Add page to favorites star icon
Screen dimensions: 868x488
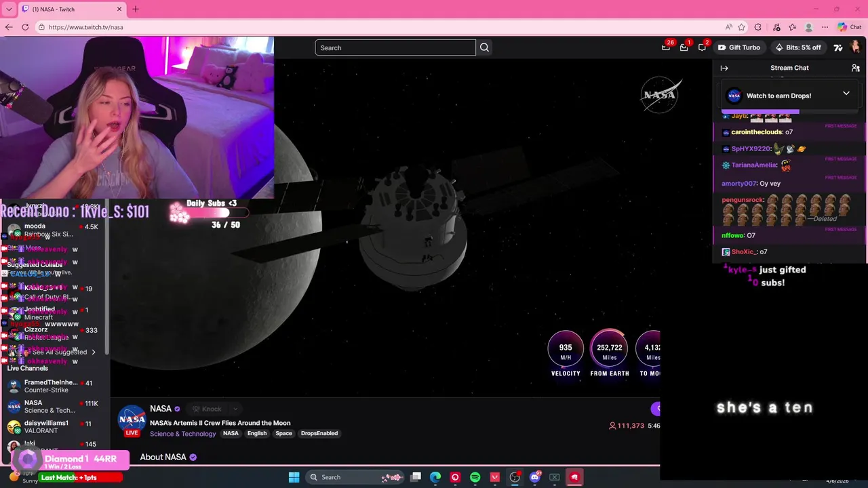(742, 27)
